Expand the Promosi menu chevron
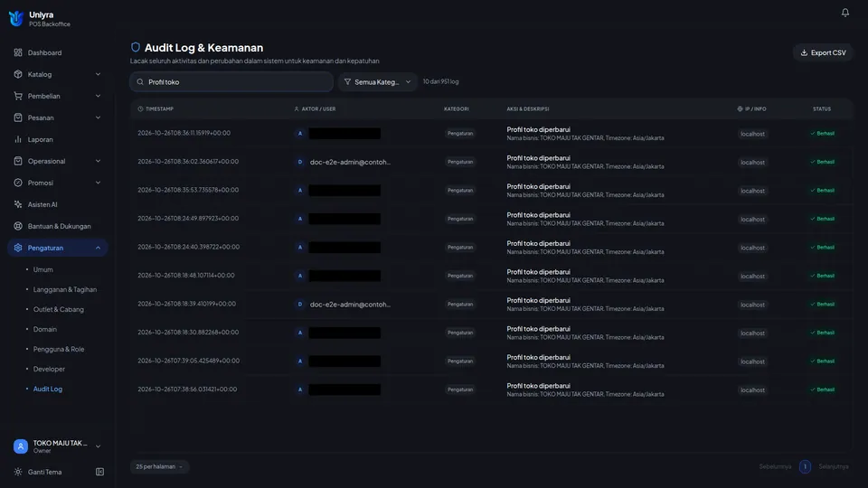The height and width of the screenshot is (488, 868). [x=98, y=183]
